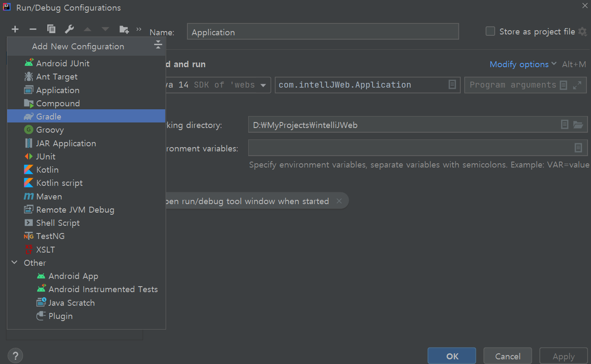Click the Copy Configuration icon
The image size is (591, 364).
coord(51,29)
